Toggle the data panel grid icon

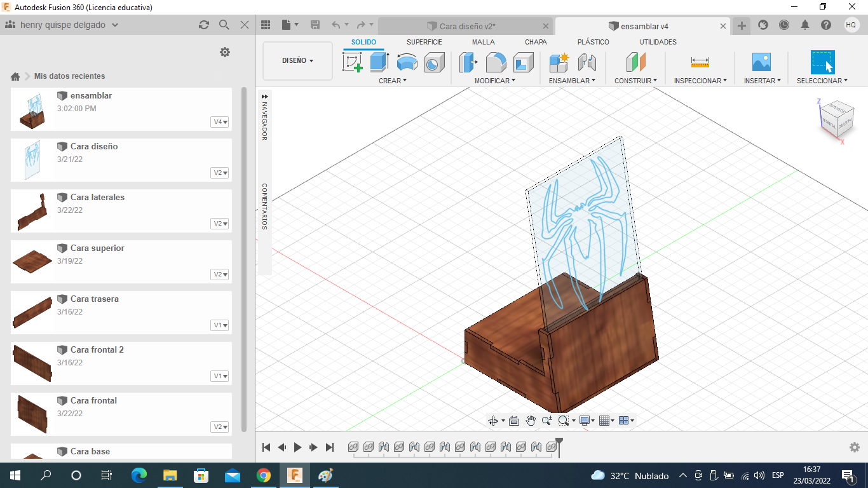pos(266,25)
